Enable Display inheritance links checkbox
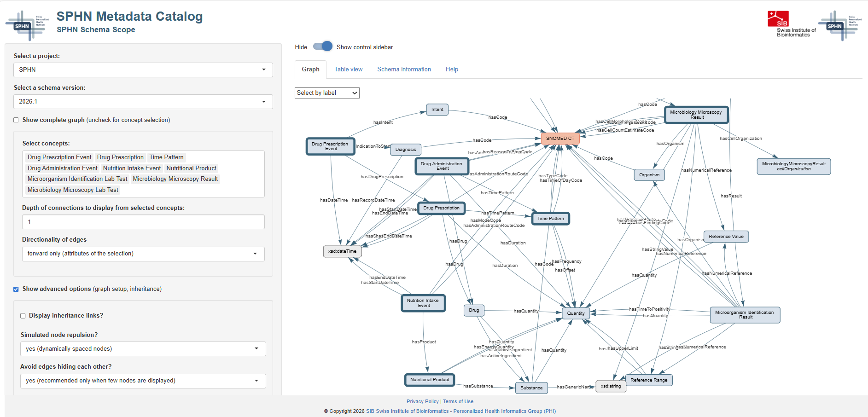The height and width of the screenshot is (417, 868). point(23,316)
